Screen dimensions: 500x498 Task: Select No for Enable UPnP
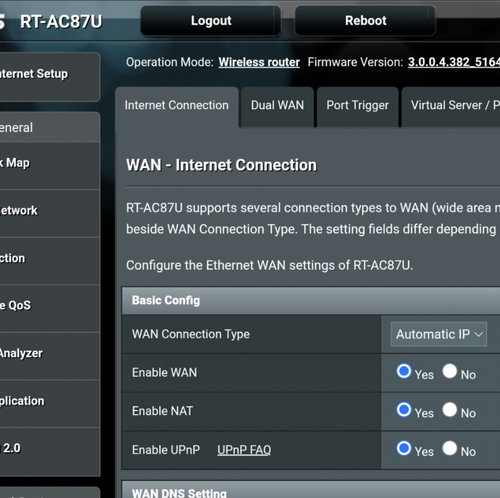(450, 448)
